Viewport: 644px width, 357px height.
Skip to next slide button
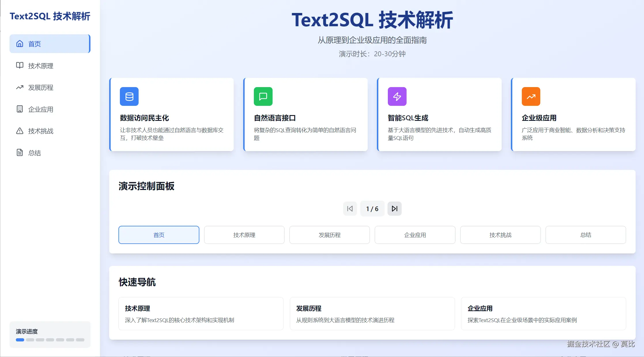(394, 208)
